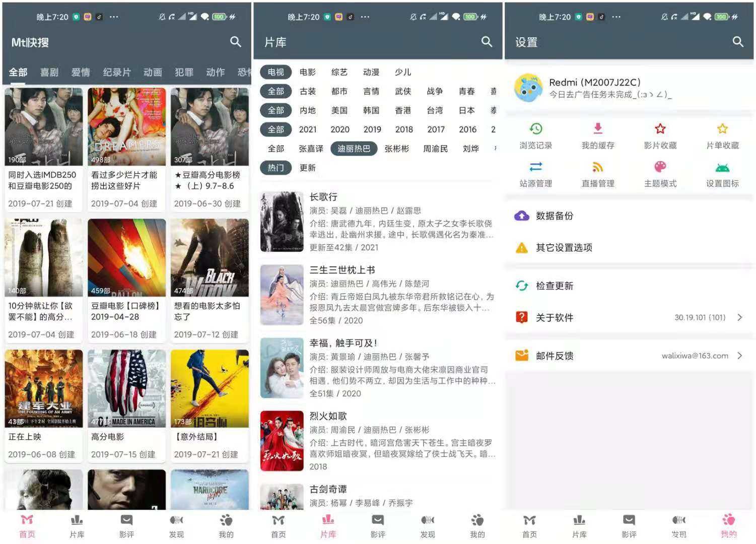Image resolution: width=756 pixels, height=544 pixels.
Task: Tap the walixiwa@163.com email address
Action: click(x=695, y=356)
